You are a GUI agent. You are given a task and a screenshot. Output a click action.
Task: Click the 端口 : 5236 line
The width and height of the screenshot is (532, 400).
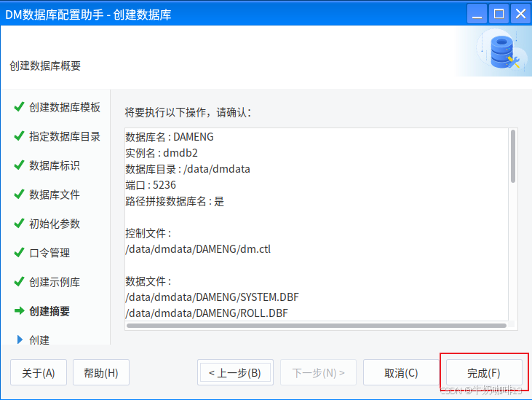pos(151,185)
